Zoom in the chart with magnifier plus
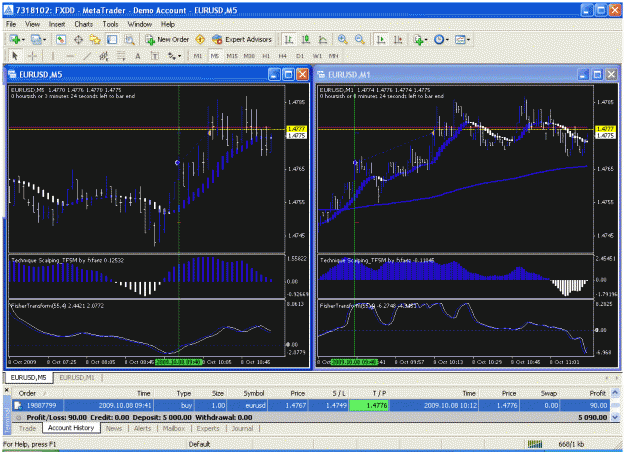The height and width of the screenshot is (452, 625). 342,39
